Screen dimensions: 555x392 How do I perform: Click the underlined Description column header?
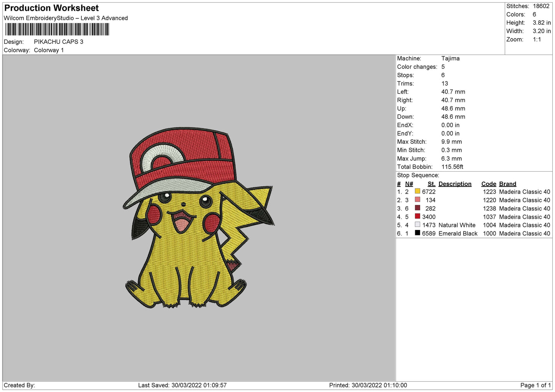[x=455, y=184]
